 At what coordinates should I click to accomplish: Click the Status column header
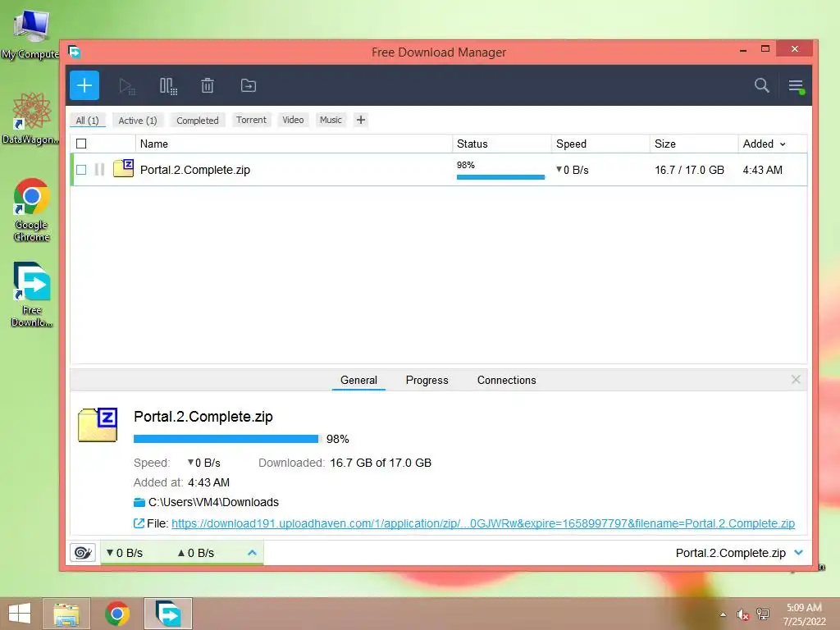click(502, 144)
